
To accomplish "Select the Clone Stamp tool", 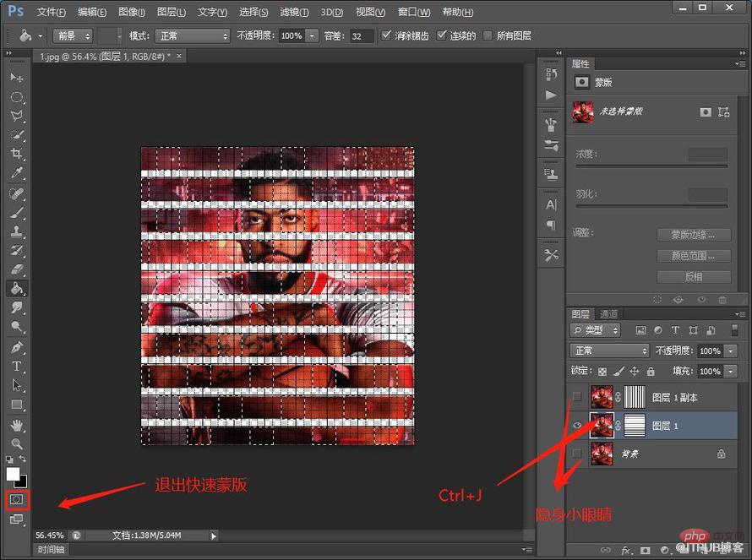I will (16, 231).
